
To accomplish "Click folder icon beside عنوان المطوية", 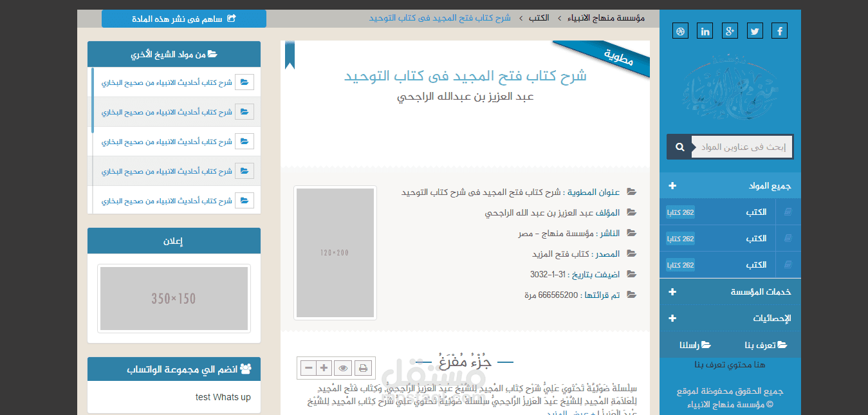I will (632, 192).
